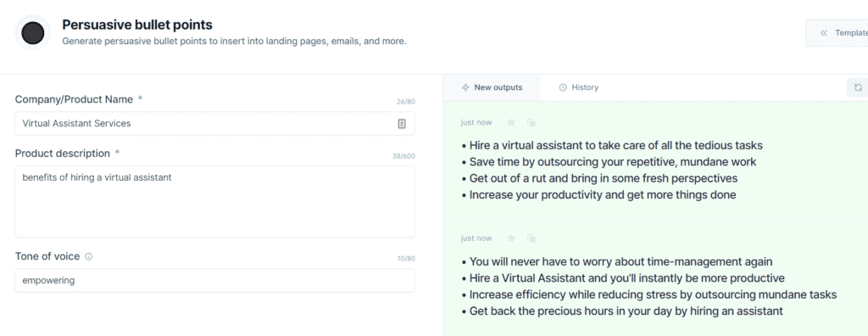The height and width of the screenshot is (336, 868).
Task: Click the Tone of voice input field
Action: [214, 281]
